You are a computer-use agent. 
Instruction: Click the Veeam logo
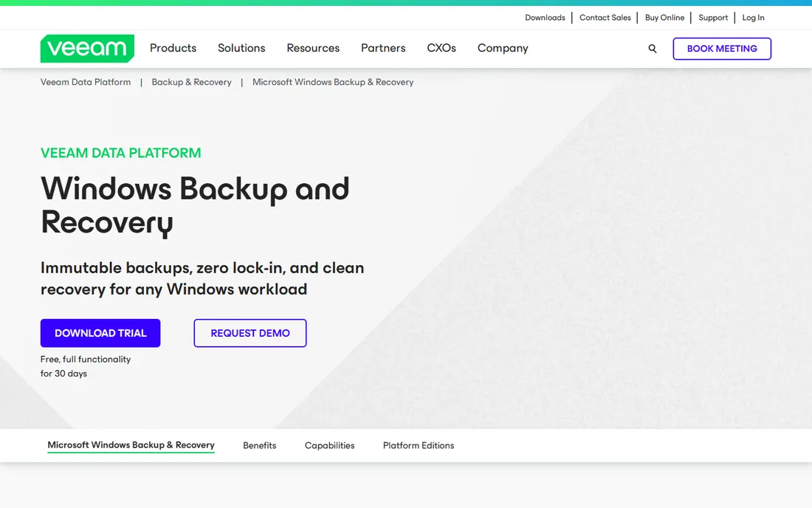pos(87,48)
